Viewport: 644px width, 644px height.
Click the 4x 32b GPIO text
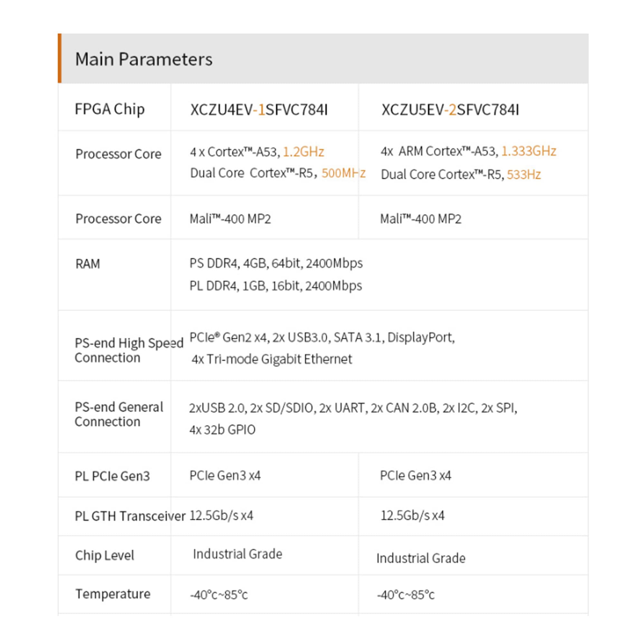(222, 430)
